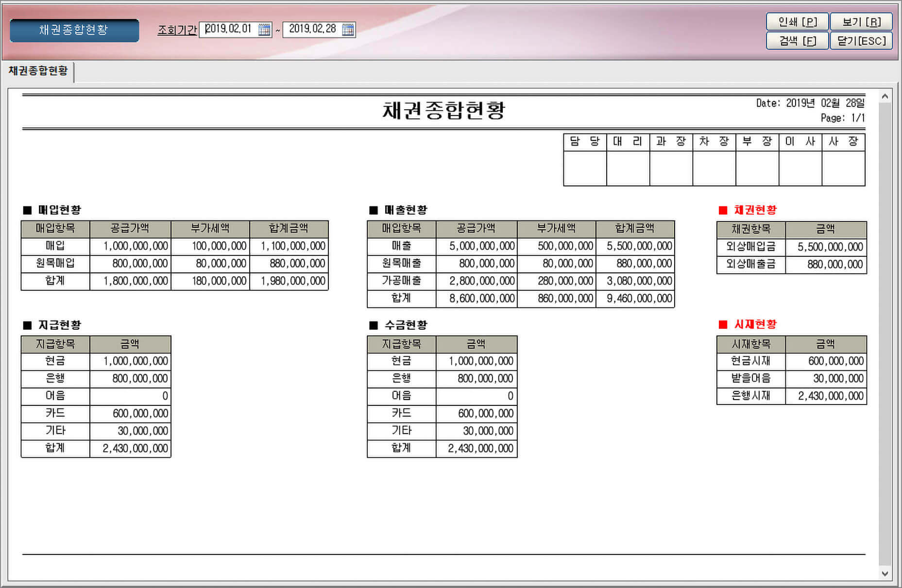Screen dimensions: 902x588
Task: Click the 현금시재 row label
Action: tap(751, 361)
